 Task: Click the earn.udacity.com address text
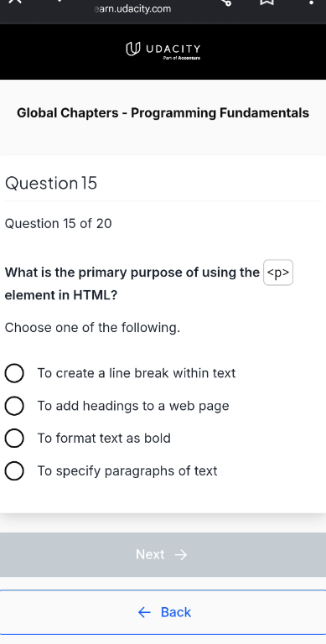132,8
